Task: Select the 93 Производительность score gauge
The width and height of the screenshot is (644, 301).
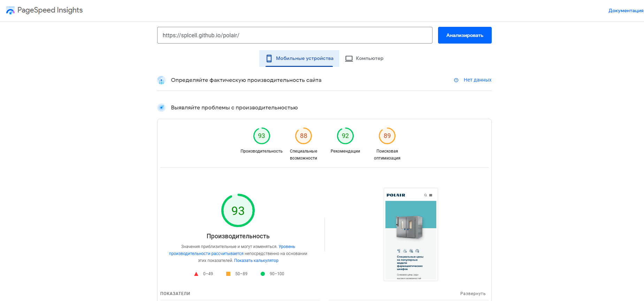Action: (x=262, y=136)
